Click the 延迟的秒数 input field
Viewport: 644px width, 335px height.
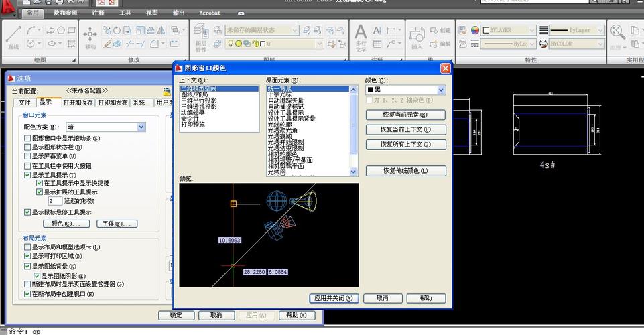click(x=55, y=201)
